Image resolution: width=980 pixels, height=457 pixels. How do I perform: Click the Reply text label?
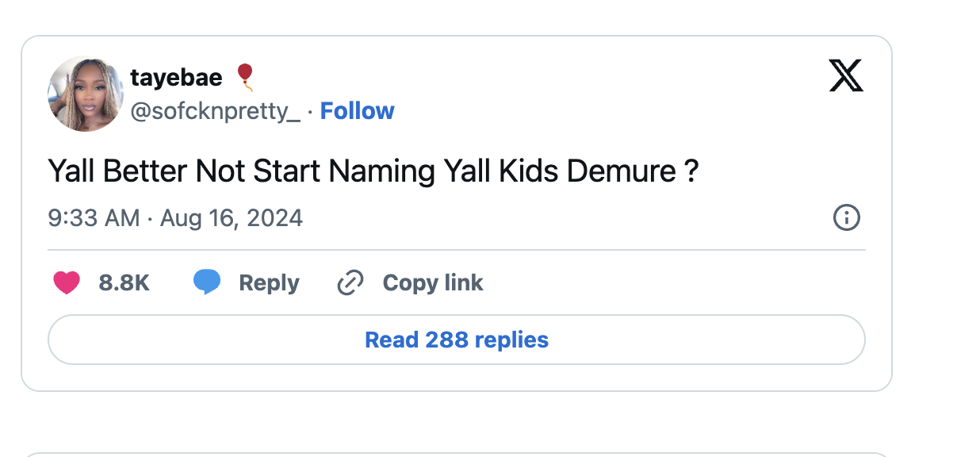click(269, 282)
